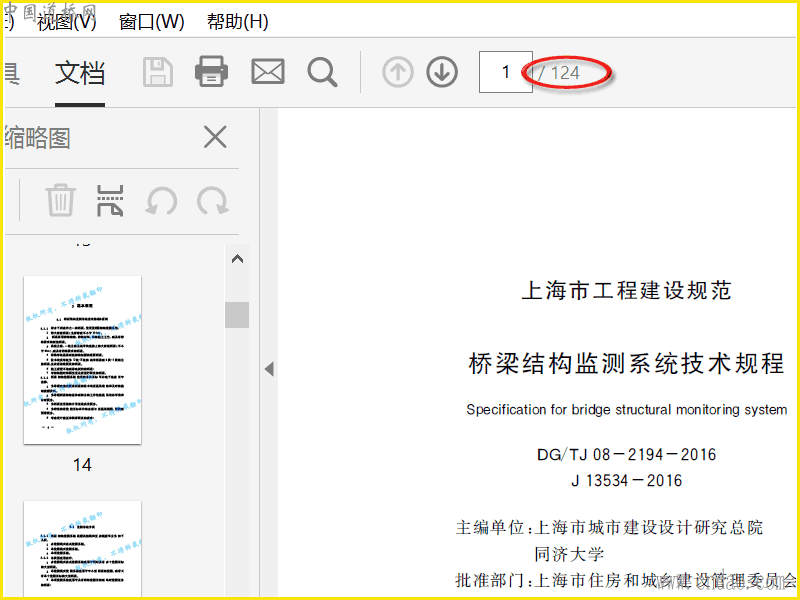
Task: Click the title 桥梁结构监测系统技术规程
Action: pos(626,364)
